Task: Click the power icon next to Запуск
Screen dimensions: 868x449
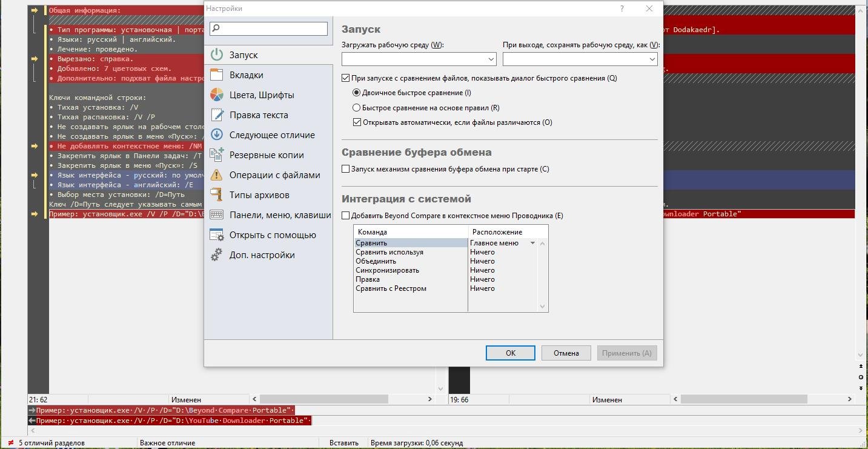Action: [217, 55]
